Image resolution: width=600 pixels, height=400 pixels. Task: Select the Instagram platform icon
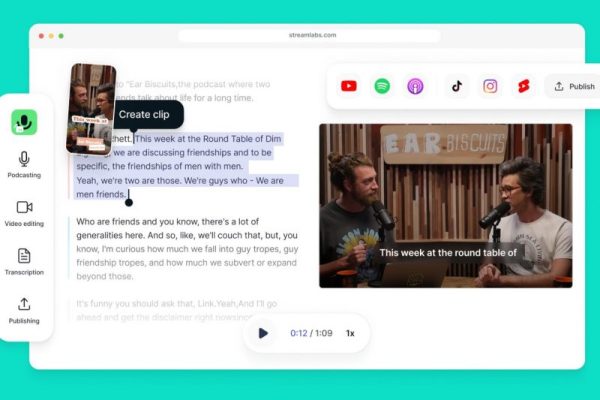point(490,86)
